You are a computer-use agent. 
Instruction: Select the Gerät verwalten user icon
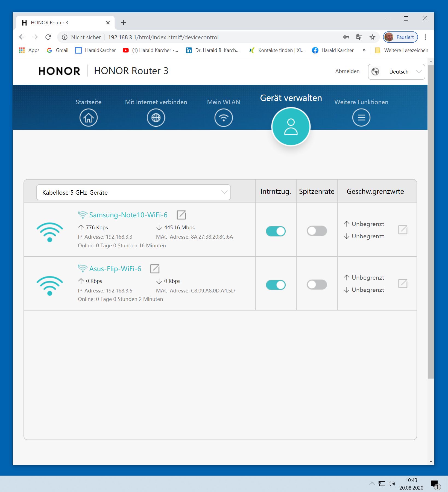[x=291, y=127]
